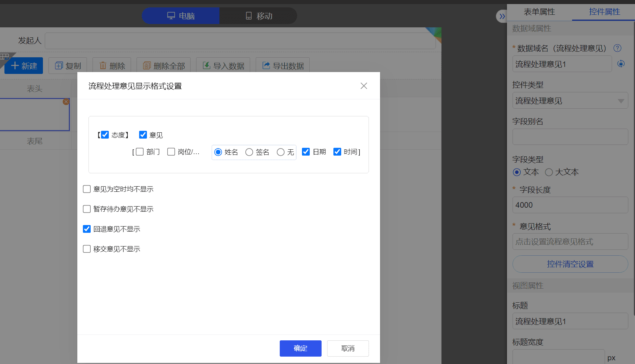Screen dimensions: 635x364
Task: Uncheck the 时间 checkbox
Action: coord(337,152)
